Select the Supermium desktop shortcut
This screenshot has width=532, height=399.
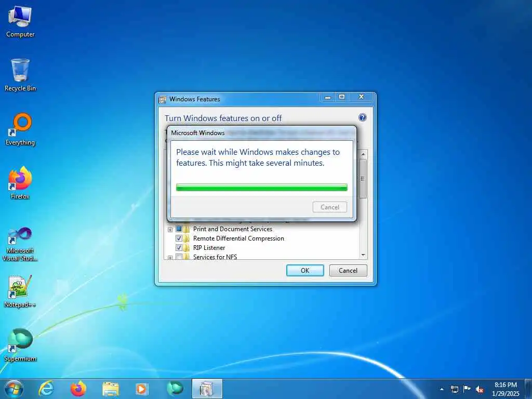pyautogui.click(x=20, y=345)
